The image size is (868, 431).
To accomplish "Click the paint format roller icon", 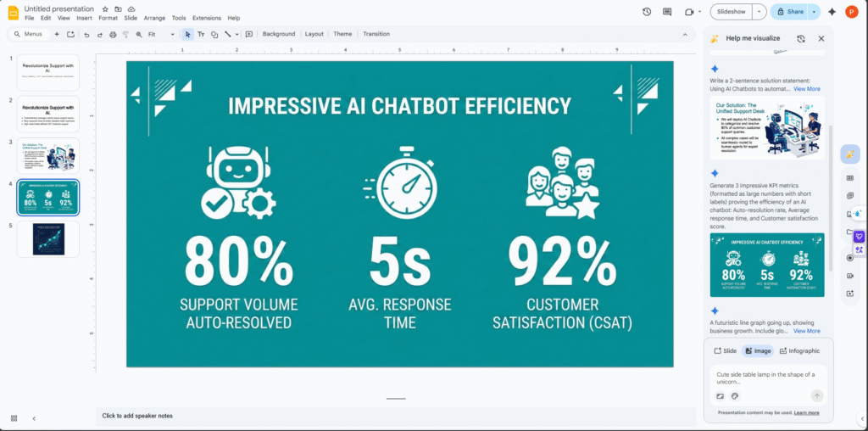I will 125,34.
